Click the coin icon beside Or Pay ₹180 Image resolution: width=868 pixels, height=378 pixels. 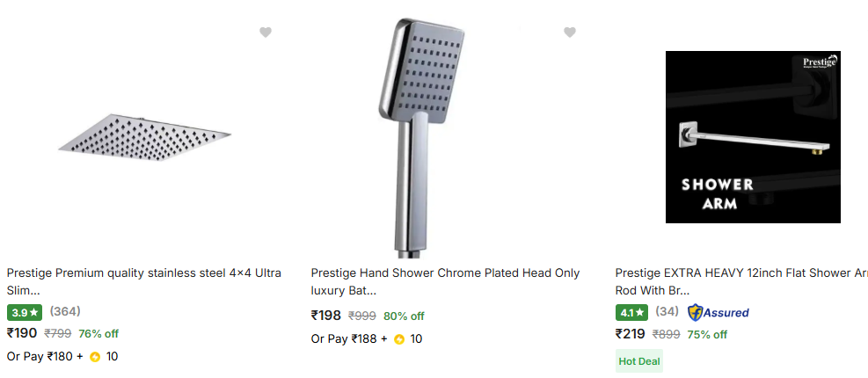coord(95,357)
